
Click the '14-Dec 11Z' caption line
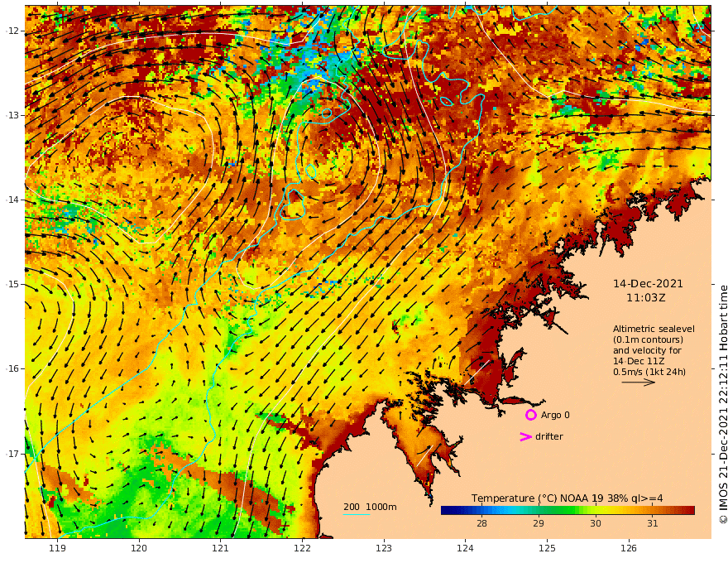(x=639, y=361)
